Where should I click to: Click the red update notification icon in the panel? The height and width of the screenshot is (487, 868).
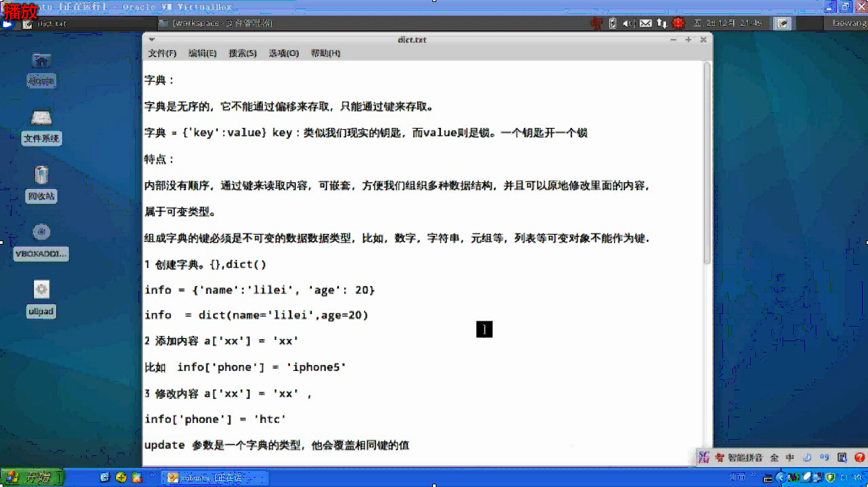[x=678, y=23]
